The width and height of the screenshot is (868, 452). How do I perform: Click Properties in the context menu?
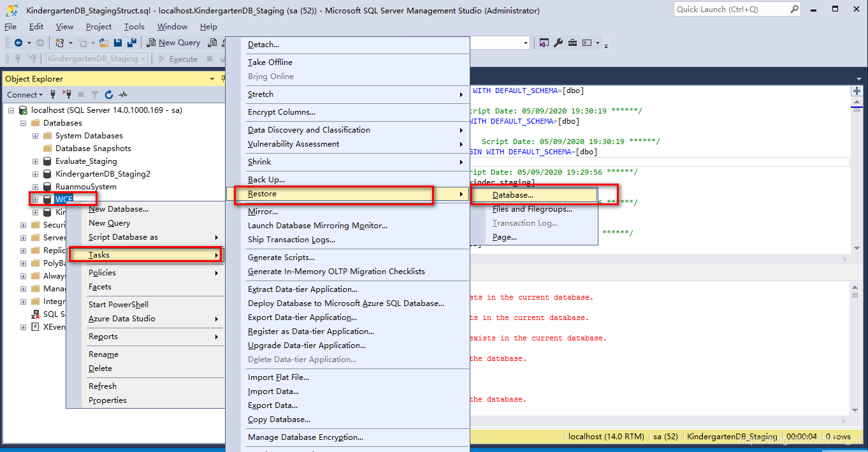coord(145,400)
